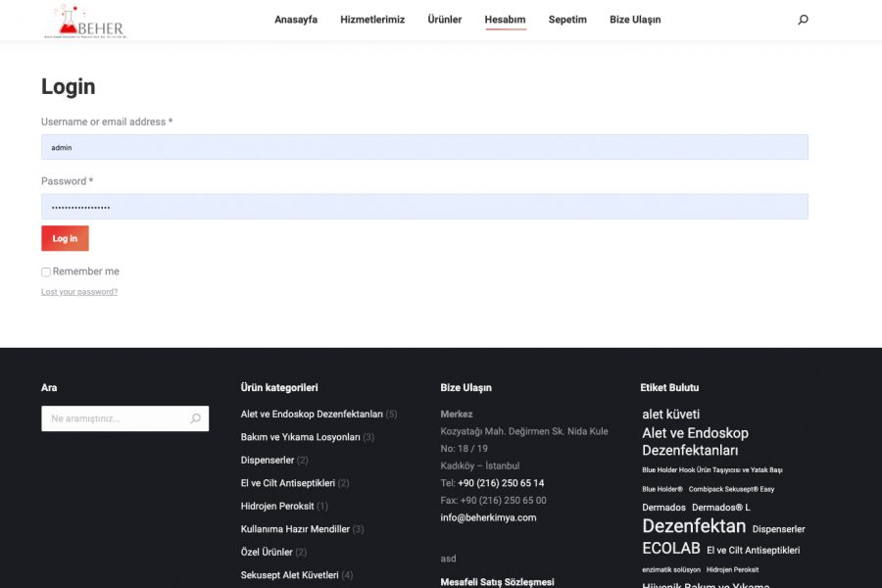Click the info@beherkimya.com email link
882x588 pixels.
coord(488,517)
